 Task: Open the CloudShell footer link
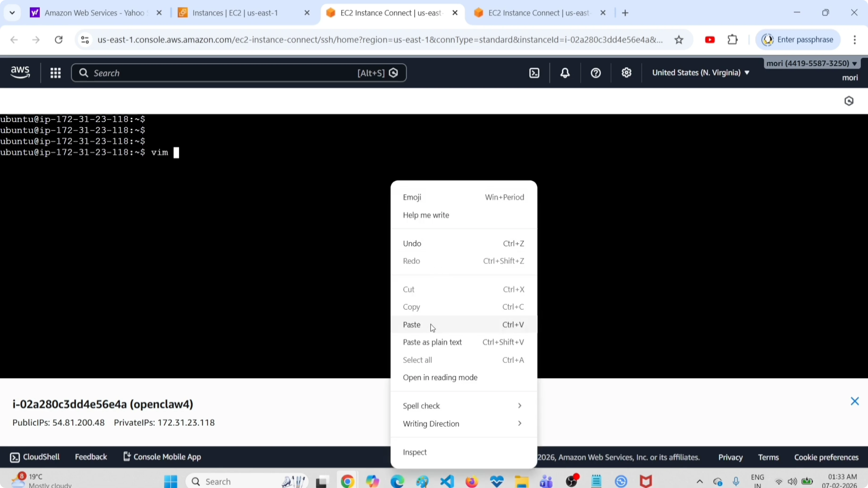coord(35,457)
